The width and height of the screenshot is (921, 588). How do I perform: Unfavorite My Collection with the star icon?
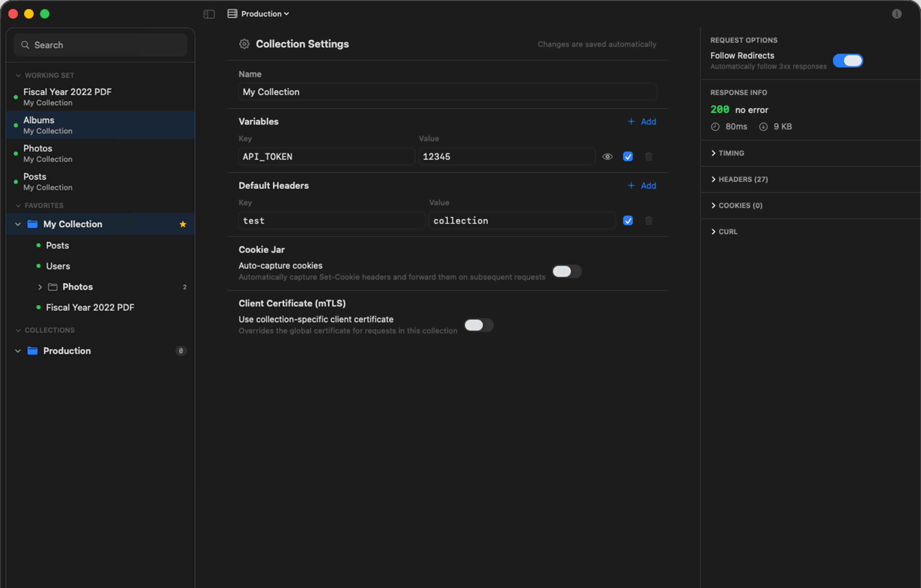183,224
